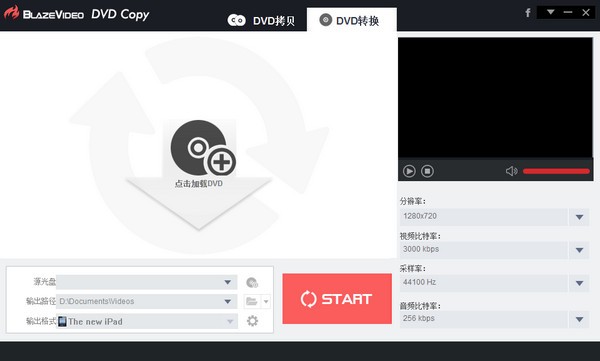Screen dimensions: 600x361
Task: Play the preview video
Action: [409, 171]
